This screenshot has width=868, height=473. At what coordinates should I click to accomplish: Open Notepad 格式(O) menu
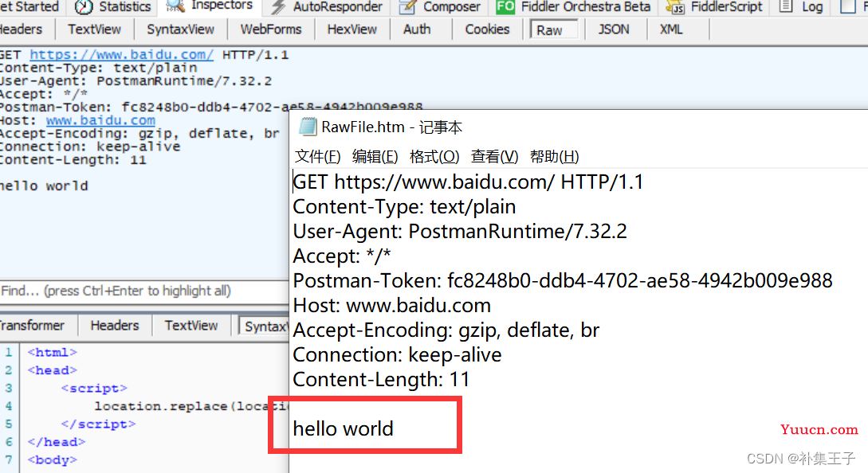click(x=434, y=157)
